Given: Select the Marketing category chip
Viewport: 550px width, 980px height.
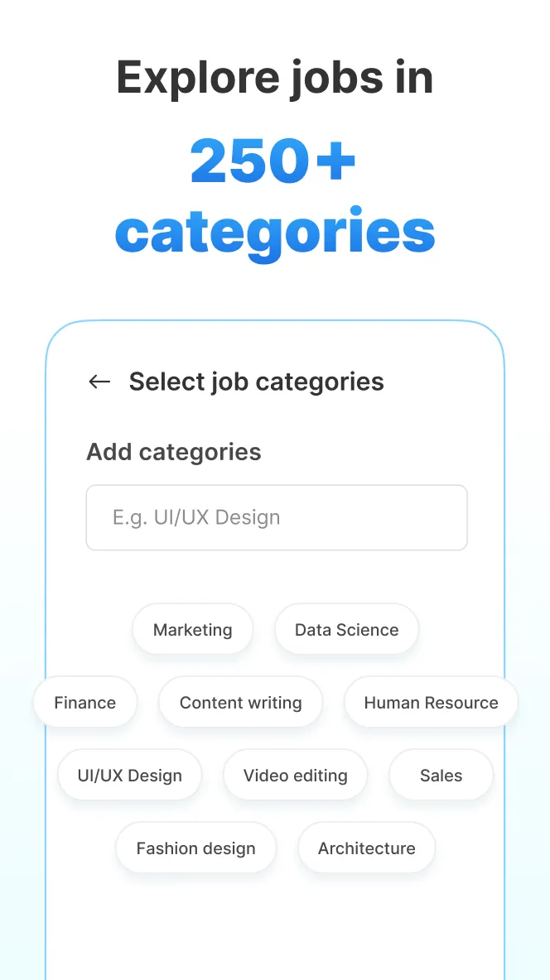Looking at the screenshot, I should 192,629.
